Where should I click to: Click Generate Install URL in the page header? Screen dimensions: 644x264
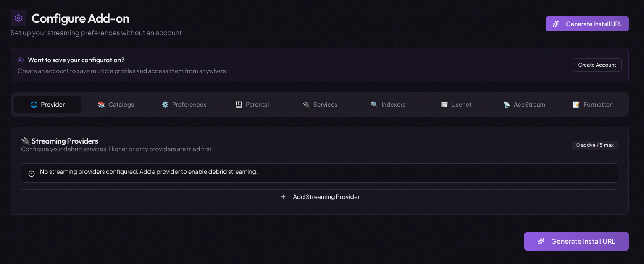pyautogui.click(x=587, y=24)
